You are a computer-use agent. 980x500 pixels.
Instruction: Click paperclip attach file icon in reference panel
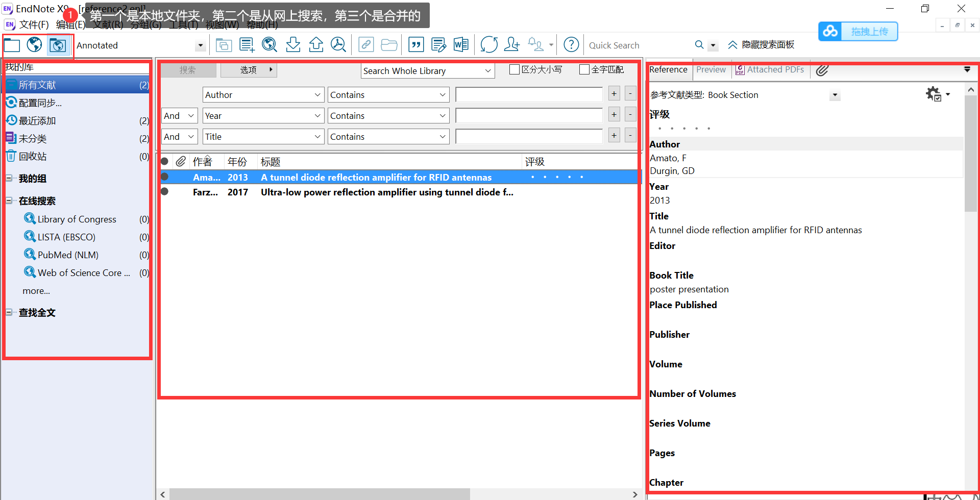tap(822, 70)
